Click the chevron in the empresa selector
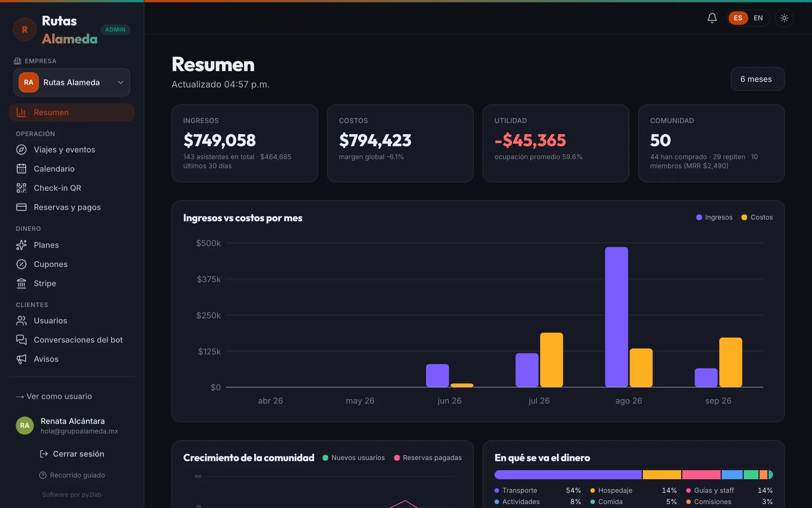The width and height of the screenshot is (812, 508). (120, 82)
